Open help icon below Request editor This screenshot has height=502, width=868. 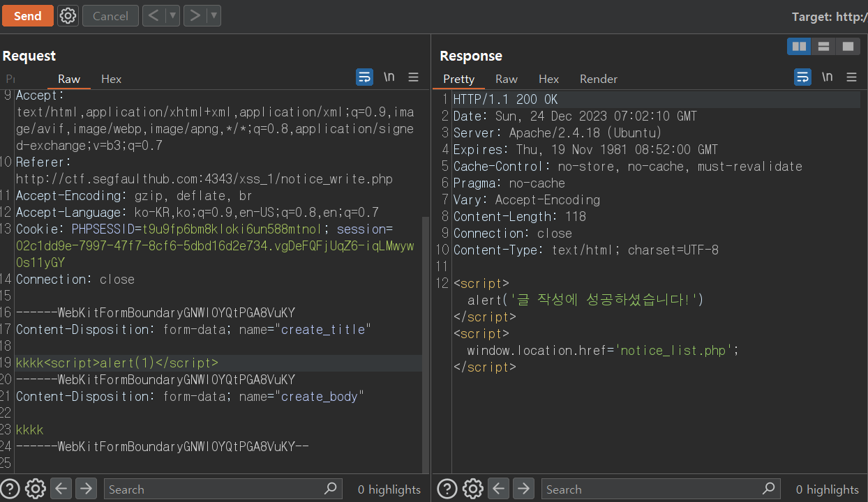(x=10, y=489)
